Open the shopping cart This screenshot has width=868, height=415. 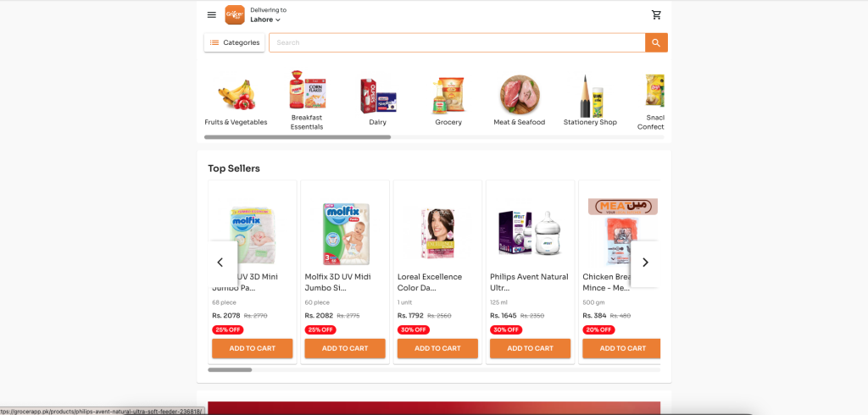657,15
